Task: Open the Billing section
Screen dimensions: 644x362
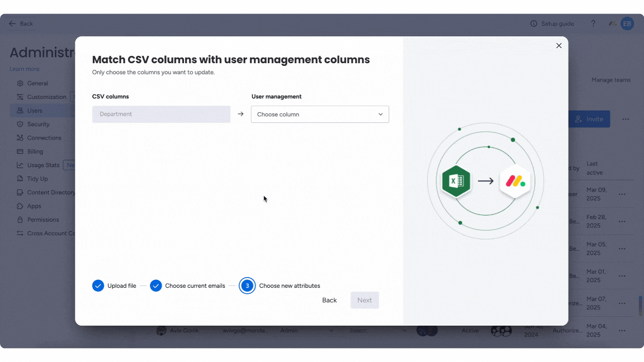Action: (36, 151)
